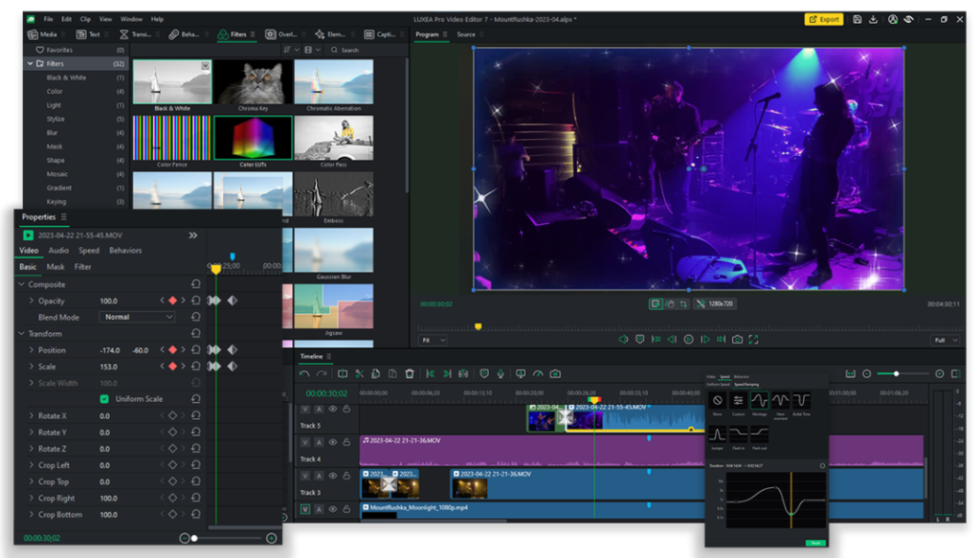980x558 pixels.
Task: Click the microphone voiceover icon
Action: pyautogui.click(x=501, y=373)
